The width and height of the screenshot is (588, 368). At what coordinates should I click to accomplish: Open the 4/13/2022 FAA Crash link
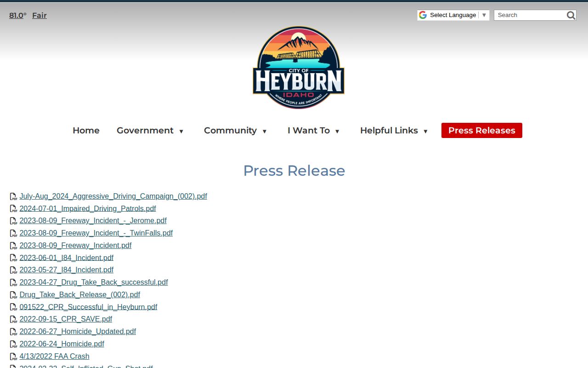tap(54, 356)
